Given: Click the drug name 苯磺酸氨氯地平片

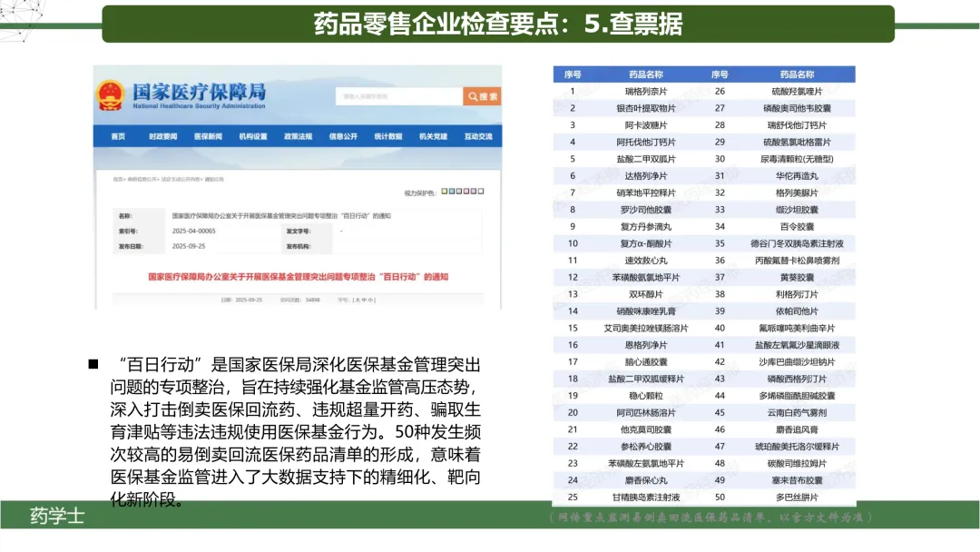Looking at the screenshot, I should [646, 277].
